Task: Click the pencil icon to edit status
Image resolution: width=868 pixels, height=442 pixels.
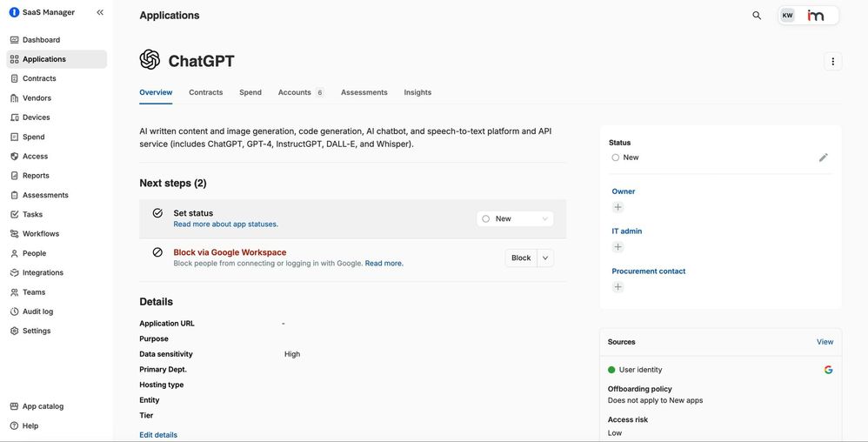Action: [x=823, y=157]
